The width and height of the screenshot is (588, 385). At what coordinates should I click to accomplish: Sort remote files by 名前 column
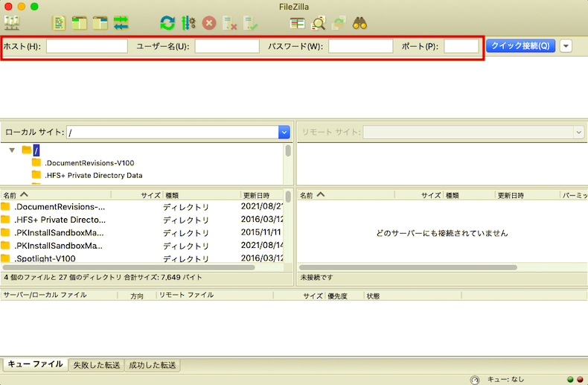pyautogui.click(x=345, y=195)
